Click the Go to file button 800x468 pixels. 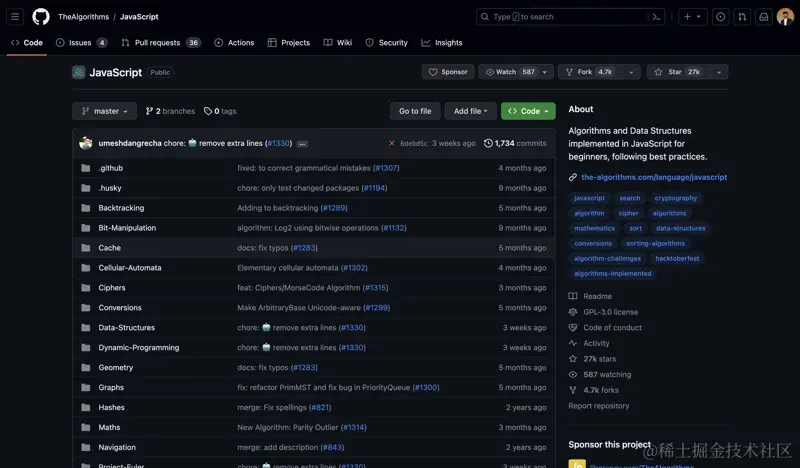coord(415,111)
